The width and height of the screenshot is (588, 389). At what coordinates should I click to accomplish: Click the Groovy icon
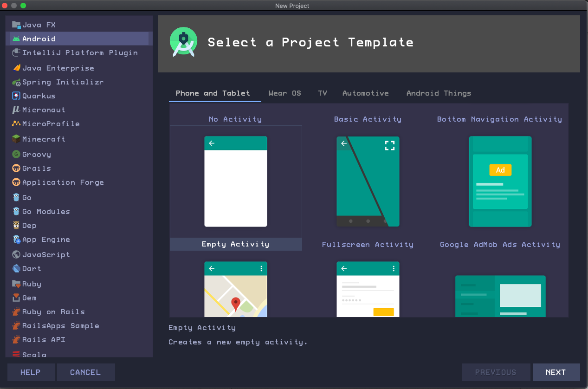coord(16,154)
